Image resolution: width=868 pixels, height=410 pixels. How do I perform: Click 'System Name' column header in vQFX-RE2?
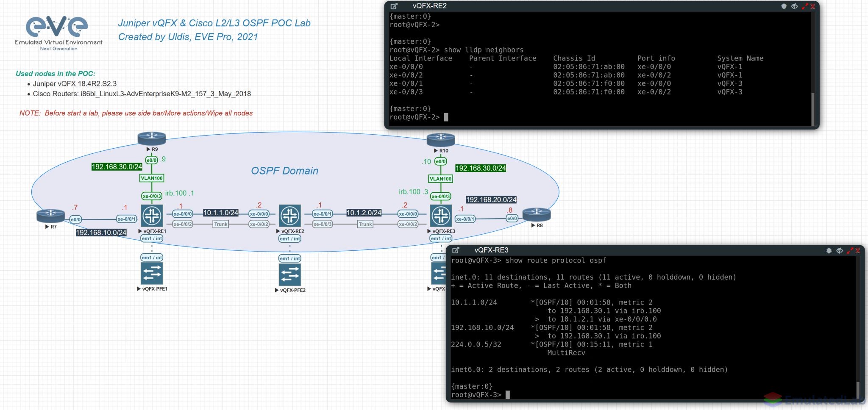(740, 58)
